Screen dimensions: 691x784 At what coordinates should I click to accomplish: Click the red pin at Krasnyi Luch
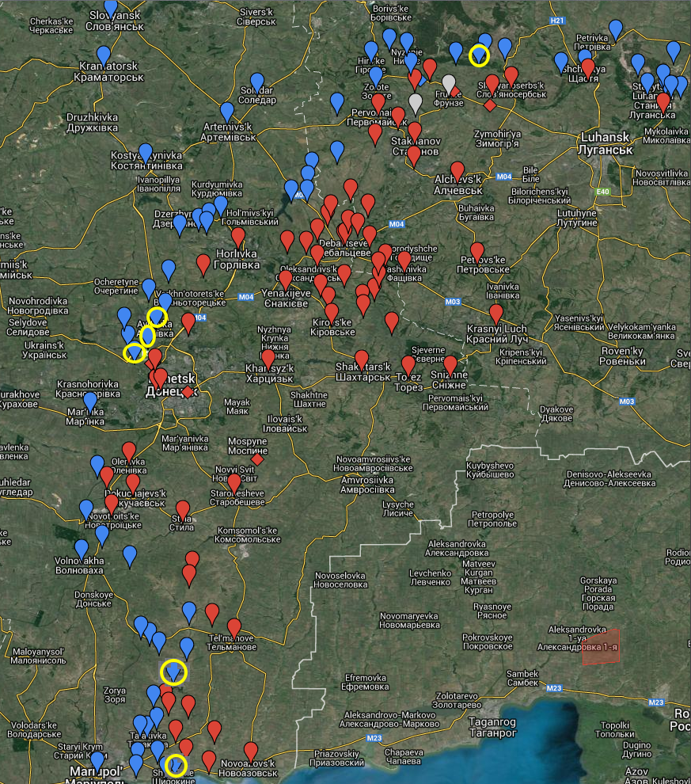click(x=496, y=313)
